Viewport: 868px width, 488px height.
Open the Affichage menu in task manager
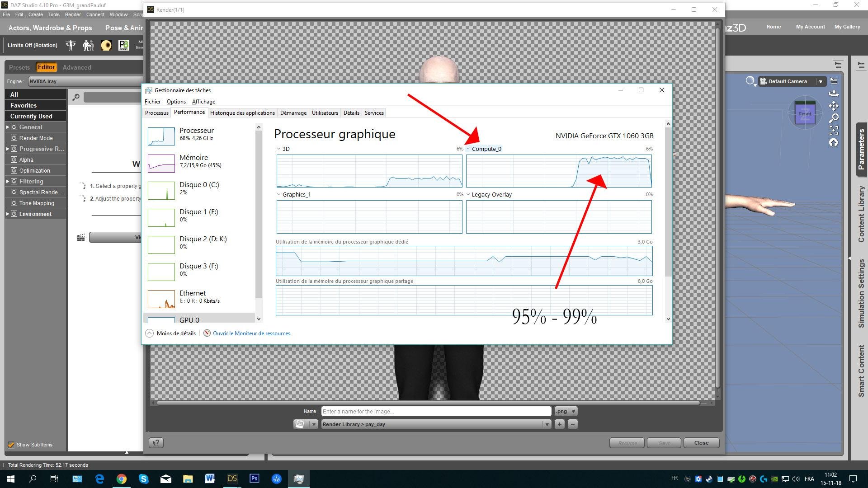click(x=203, y=102)
